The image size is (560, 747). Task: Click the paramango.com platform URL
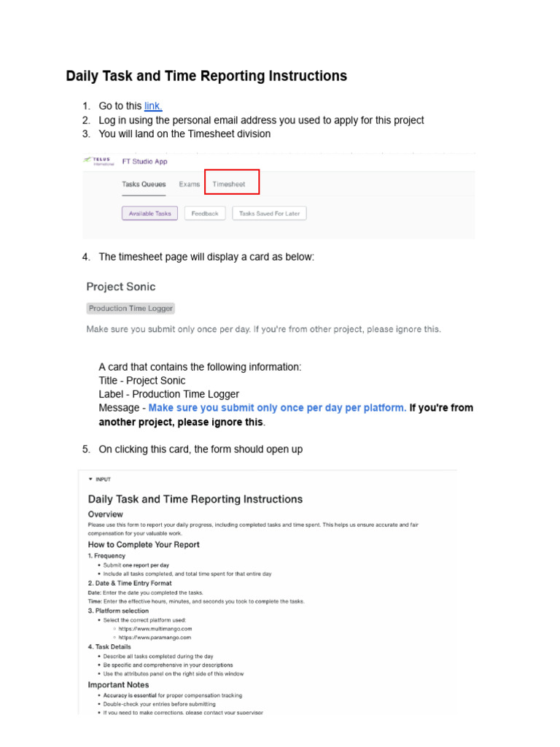[155, 637]
